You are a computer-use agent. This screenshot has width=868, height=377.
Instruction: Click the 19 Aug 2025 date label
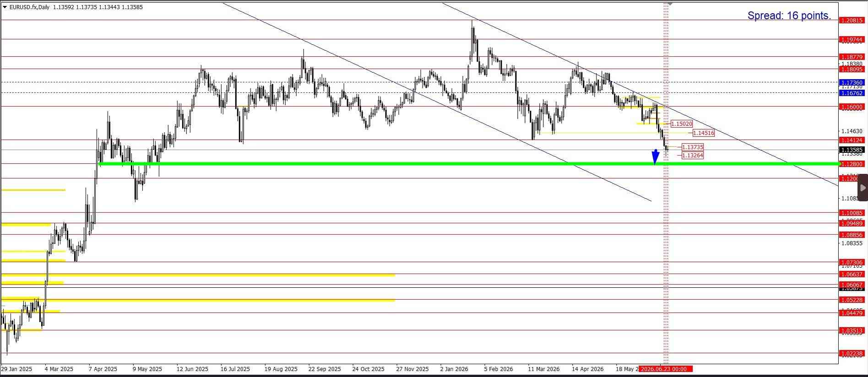281,369
